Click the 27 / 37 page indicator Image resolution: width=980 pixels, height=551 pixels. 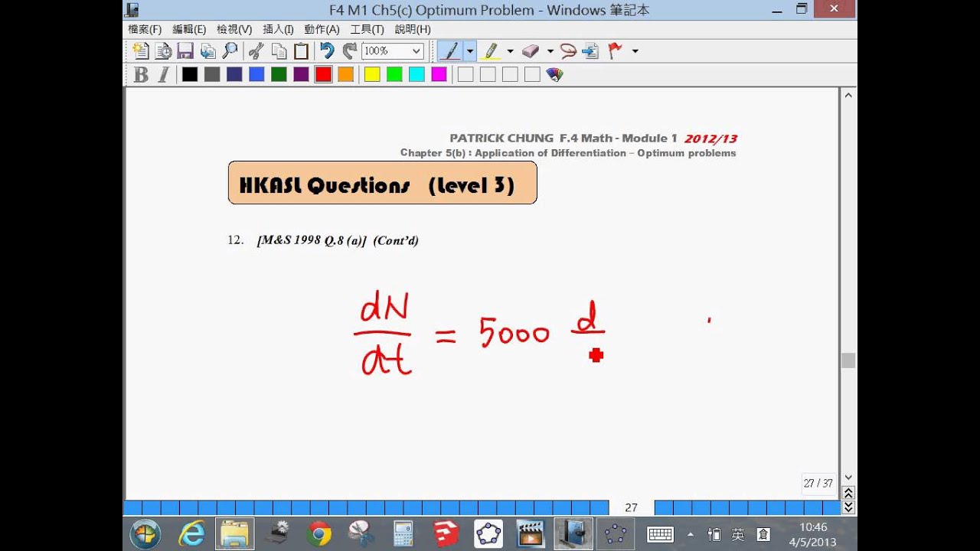pos(818,483)
